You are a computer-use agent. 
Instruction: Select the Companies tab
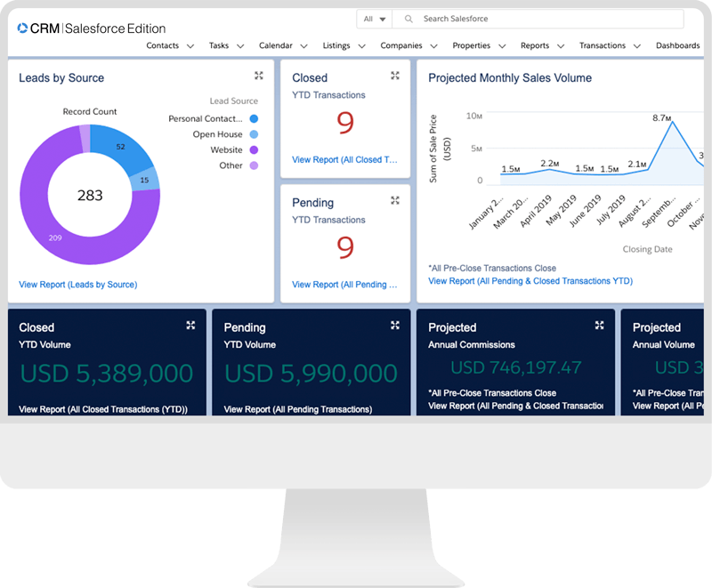(401, 45)
